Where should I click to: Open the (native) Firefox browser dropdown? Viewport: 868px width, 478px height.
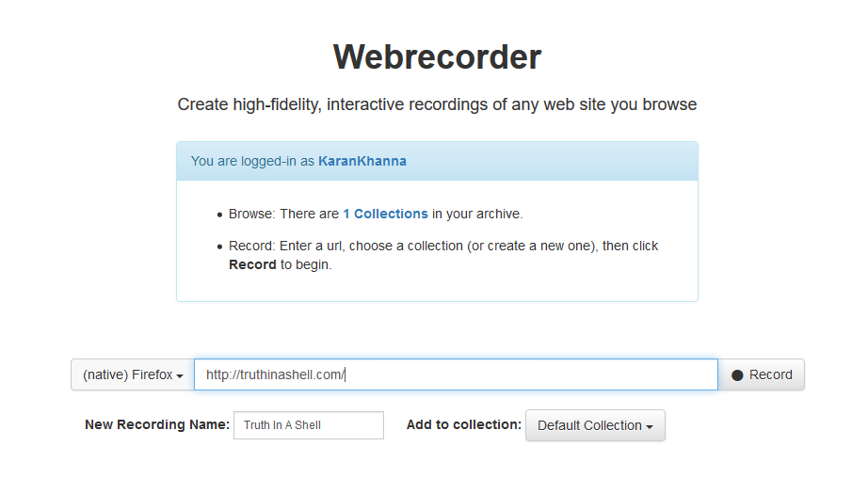tap(133, 374)
